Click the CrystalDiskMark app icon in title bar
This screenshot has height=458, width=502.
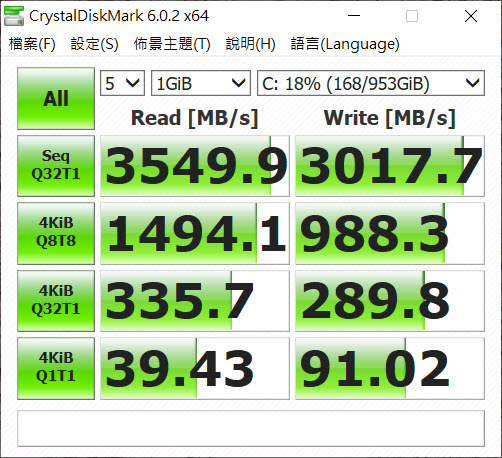pyautogui.click(x=14, y=16)
